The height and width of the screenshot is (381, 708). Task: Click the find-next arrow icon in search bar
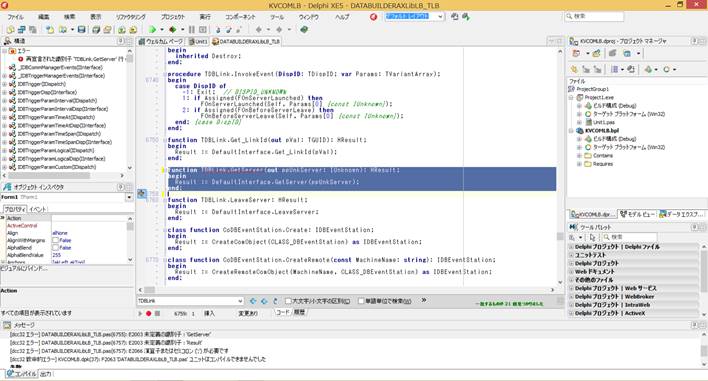tap(264, 301)
